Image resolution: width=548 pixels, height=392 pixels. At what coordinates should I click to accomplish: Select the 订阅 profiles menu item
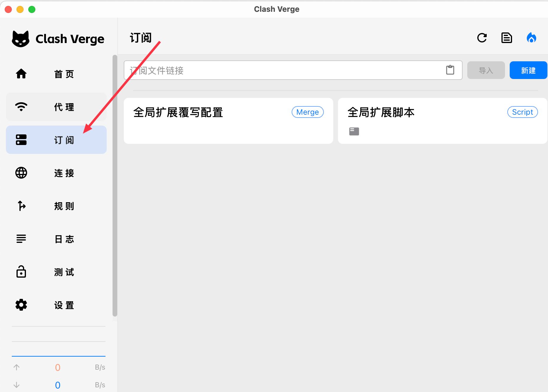(x=56, y=140)
